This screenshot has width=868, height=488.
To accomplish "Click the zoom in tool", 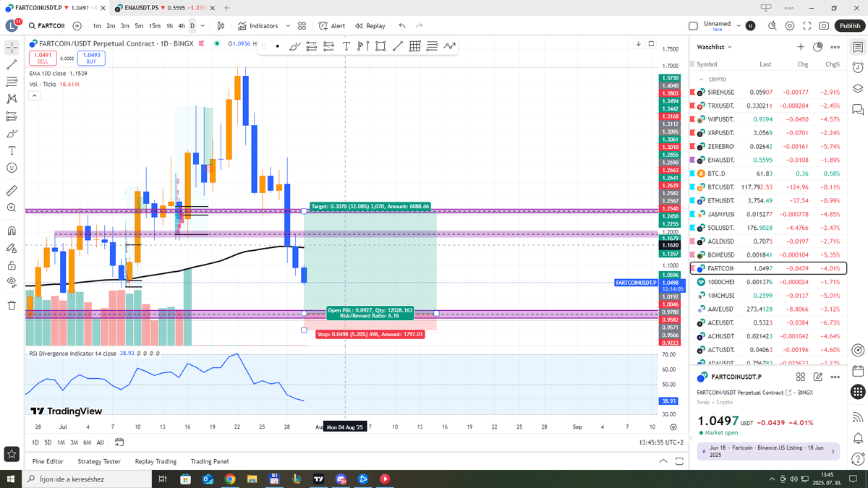I will point(12,208).
